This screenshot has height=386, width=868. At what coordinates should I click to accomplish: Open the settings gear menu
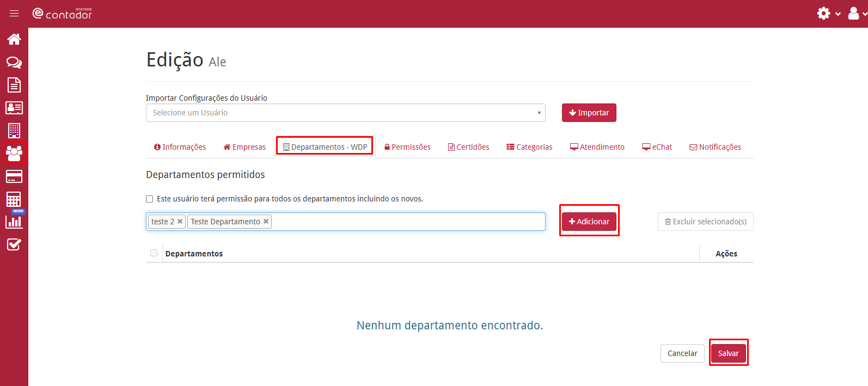click(828, 14)
